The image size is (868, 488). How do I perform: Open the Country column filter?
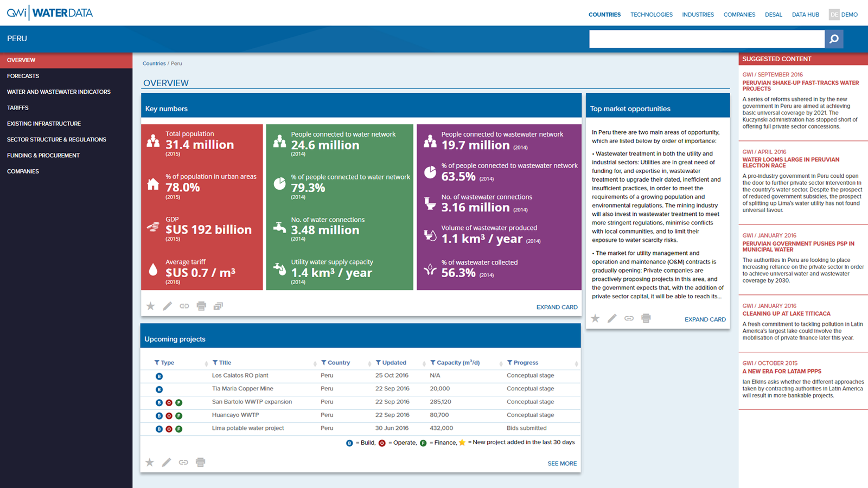324,363
